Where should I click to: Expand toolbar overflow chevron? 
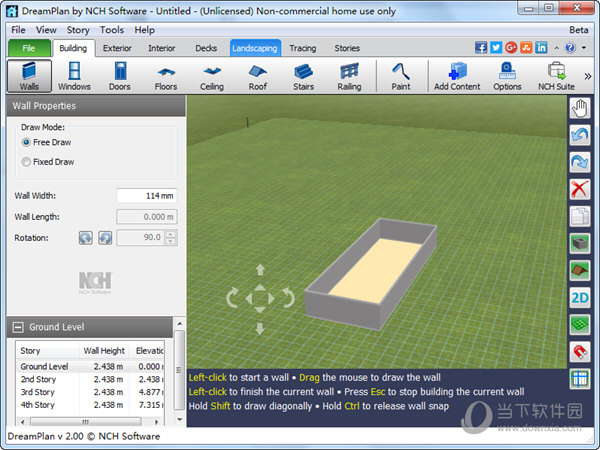point(588,77)
